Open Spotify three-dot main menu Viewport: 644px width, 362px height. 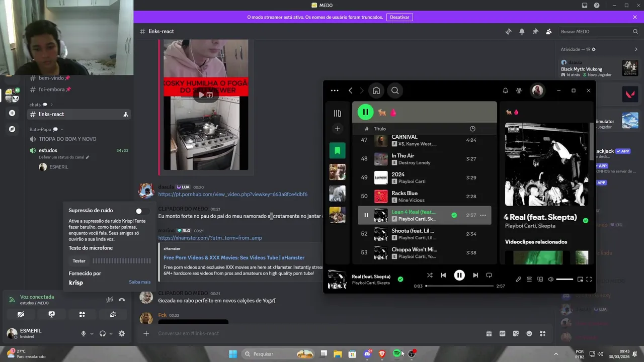(335, 90)
